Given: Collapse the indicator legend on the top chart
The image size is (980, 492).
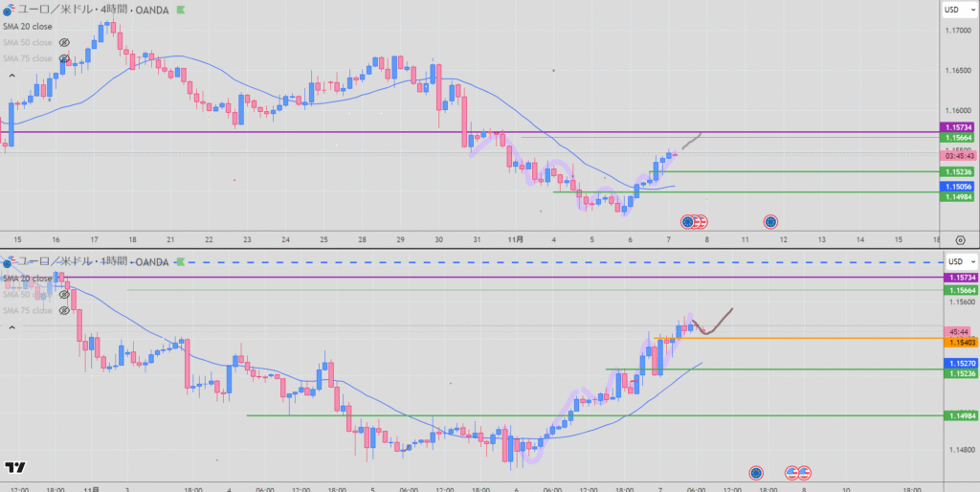Looking at the screenshot, I should click(12, 75).
